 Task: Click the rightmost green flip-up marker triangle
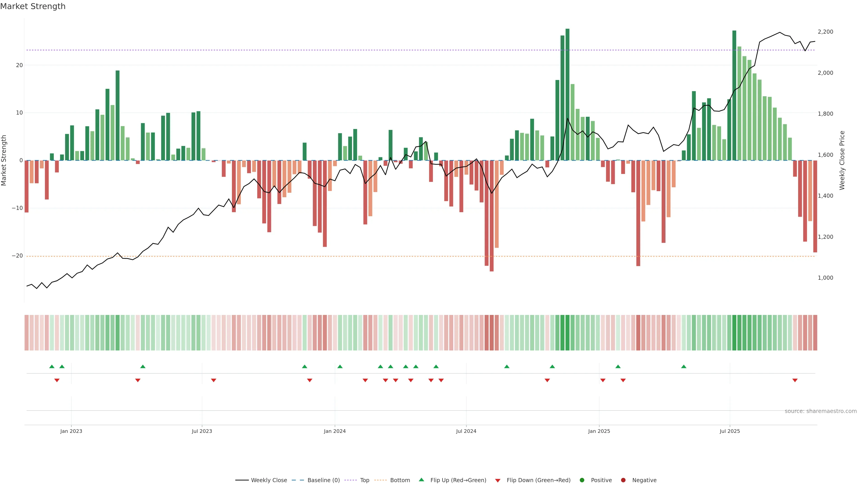[684, 366]
